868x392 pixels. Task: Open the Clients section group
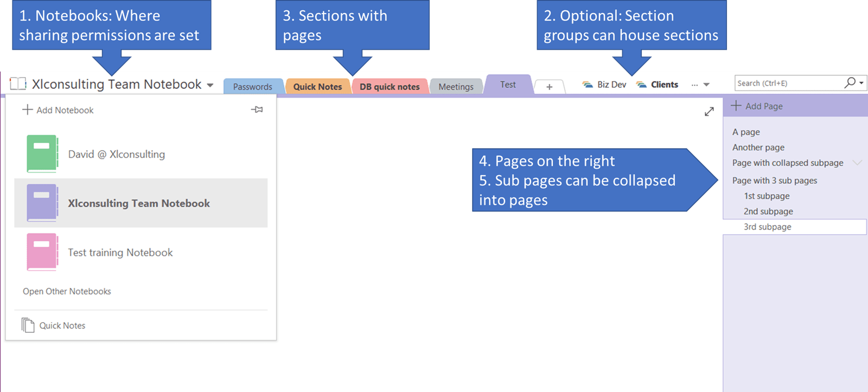click(x=658, y=85)
